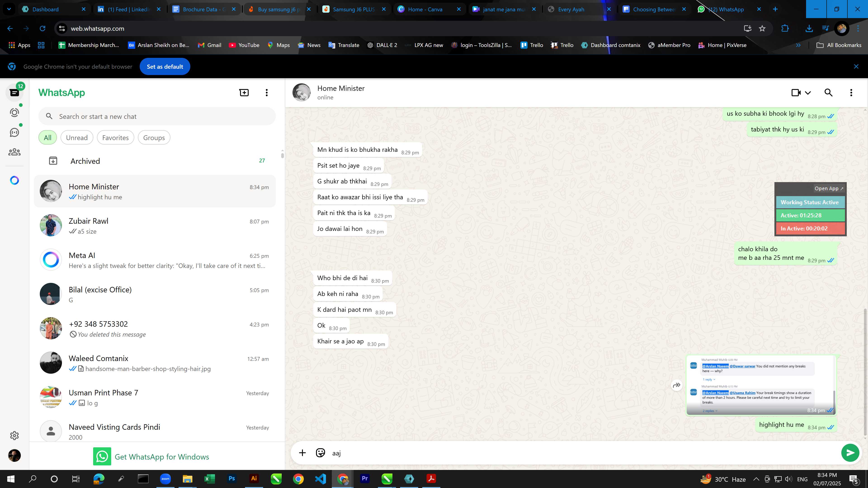Open the Translate bookmark

(344, 45)
